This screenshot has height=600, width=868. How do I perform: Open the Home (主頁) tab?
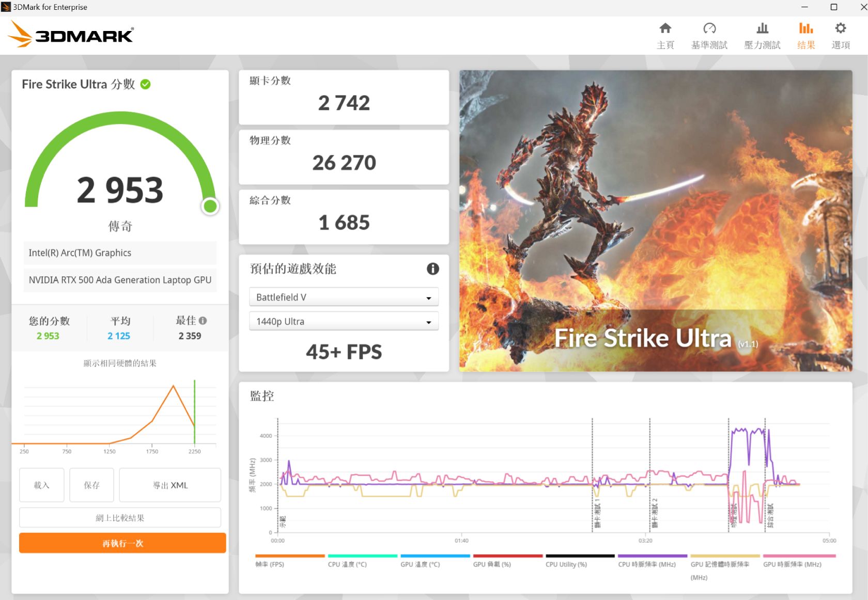(x=665, y=36)
